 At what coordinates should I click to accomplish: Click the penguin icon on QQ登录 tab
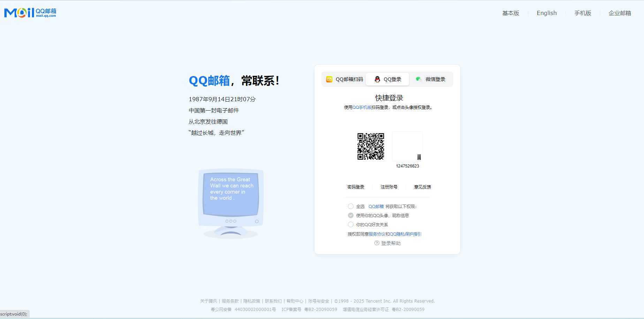(377, 79)
